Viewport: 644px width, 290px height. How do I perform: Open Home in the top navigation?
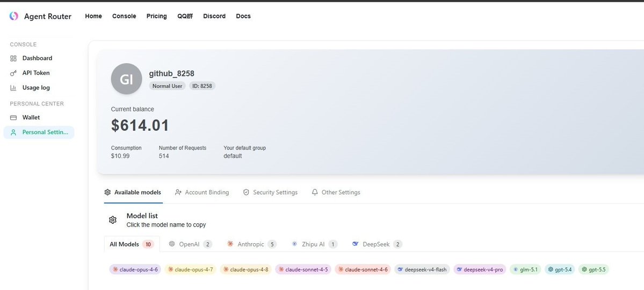coord(93,16)
